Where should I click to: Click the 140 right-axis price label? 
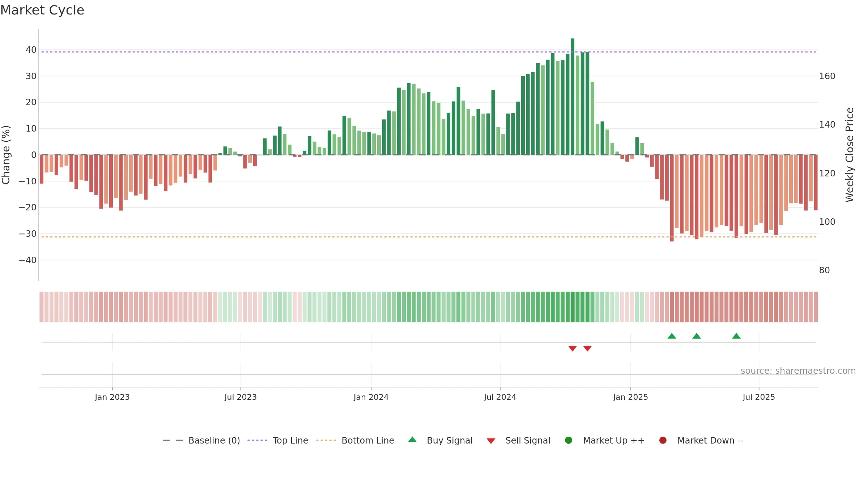click(827, 125)
